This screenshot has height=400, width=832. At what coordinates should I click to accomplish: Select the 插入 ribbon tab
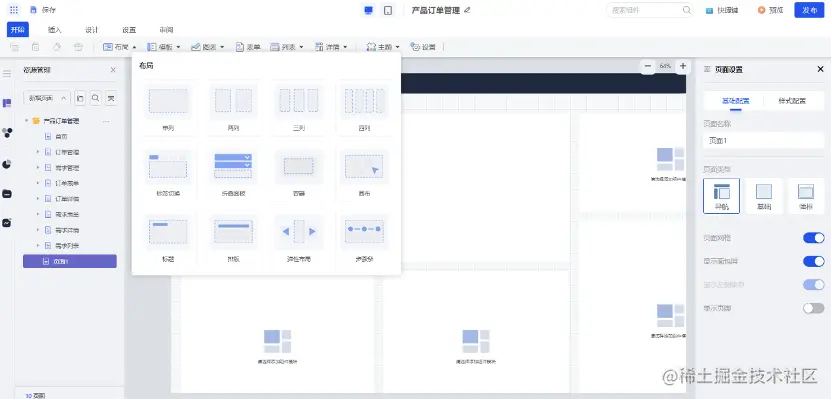coord(55,30)
